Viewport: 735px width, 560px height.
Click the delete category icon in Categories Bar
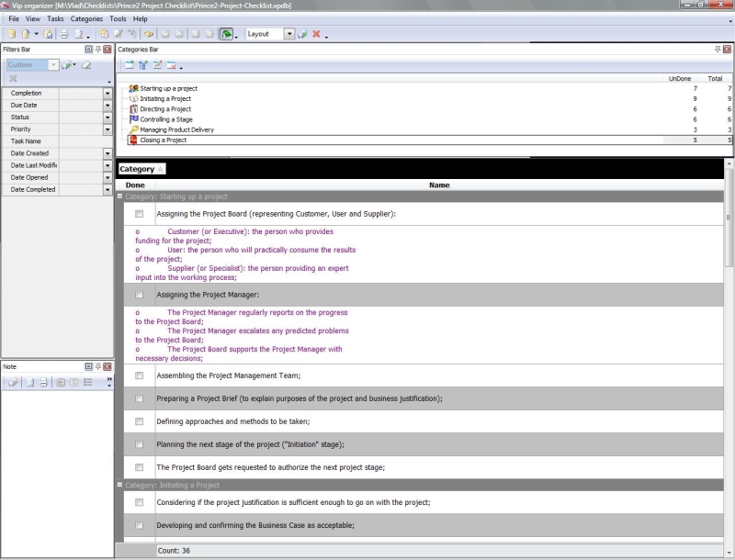(171, 65)
